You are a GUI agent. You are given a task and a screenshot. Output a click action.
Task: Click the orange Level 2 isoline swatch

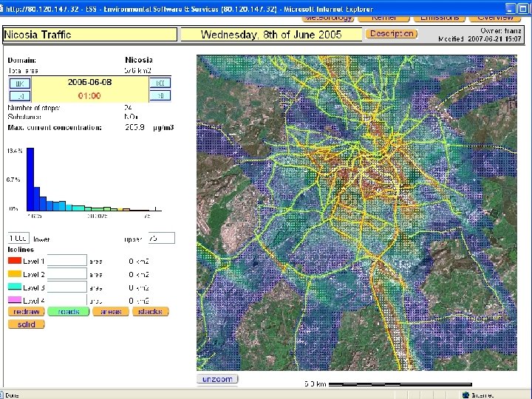point(15,274)
